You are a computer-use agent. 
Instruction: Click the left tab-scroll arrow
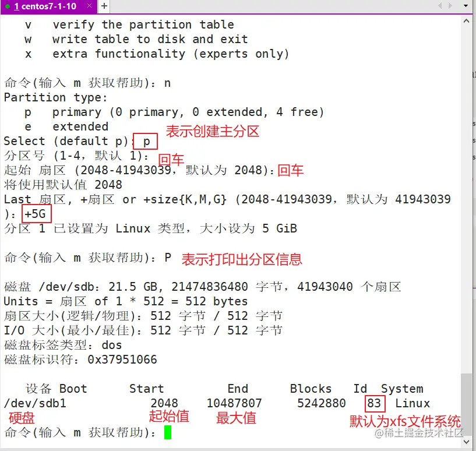coord(440,6)
